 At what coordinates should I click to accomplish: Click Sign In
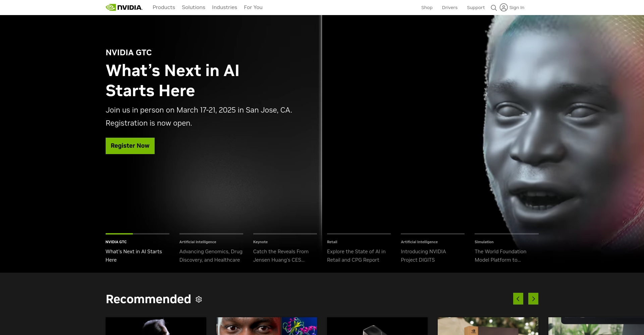pos(517,8)
